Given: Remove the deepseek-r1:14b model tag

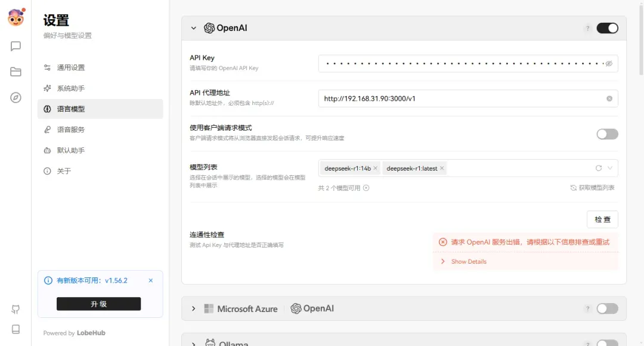Looking at the screenshot, I should [x=375, y=168].
